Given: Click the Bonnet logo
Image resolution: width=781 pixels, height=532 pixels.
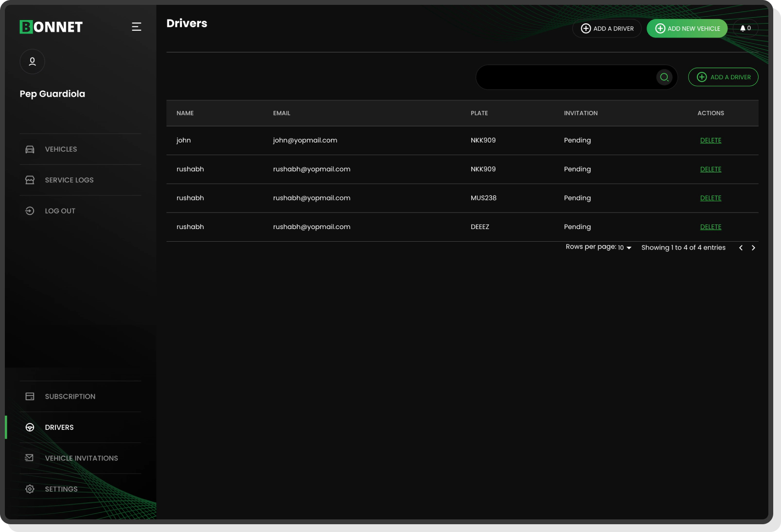Looking at the screenshot, I should 51,27.
